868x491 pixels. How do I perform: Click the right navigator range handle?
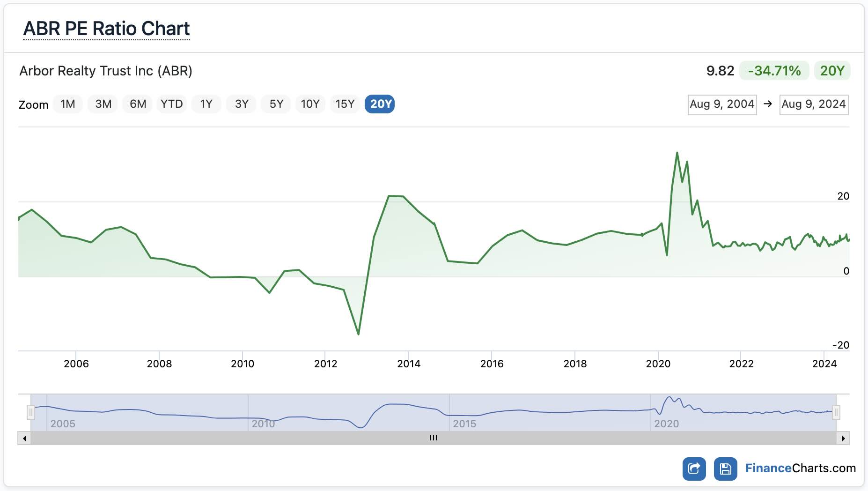(836, 412)
